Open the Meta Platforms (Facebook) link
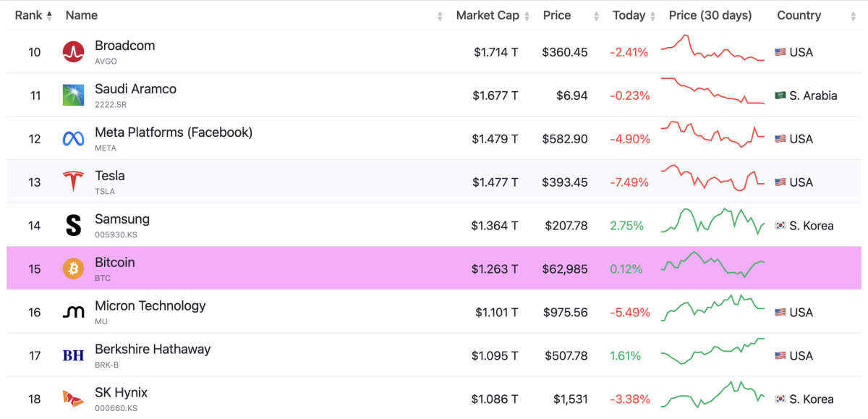Screen dimensions: 868x419 click(174, 132)
